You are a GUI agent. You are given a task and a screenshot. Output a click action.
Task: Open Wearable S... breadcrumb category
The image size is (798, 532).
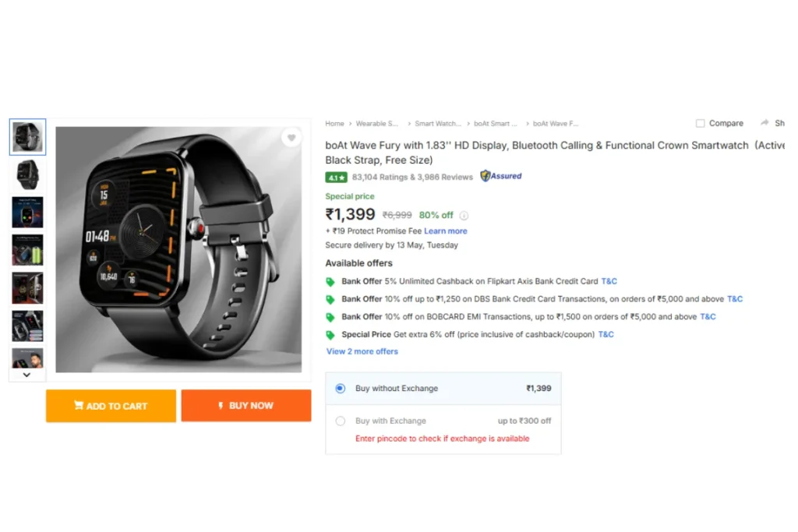[x=376, y=124]
